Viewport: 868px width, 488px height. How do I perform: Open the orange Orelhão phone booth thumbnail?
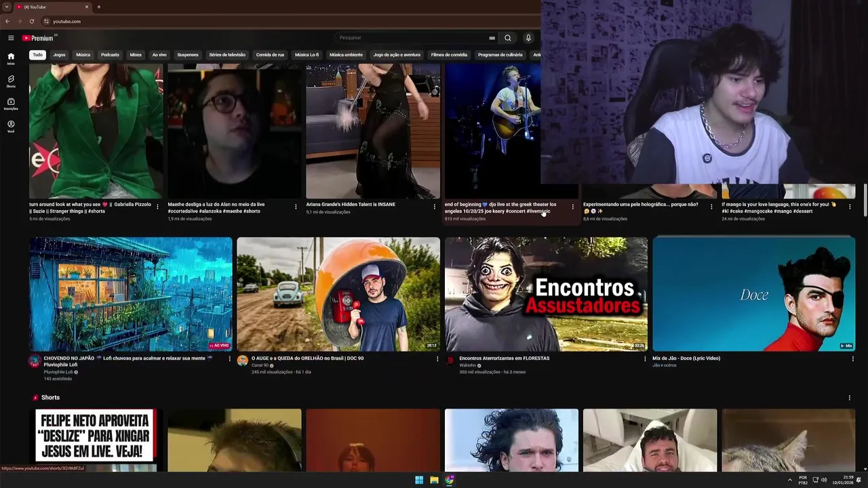338,294
